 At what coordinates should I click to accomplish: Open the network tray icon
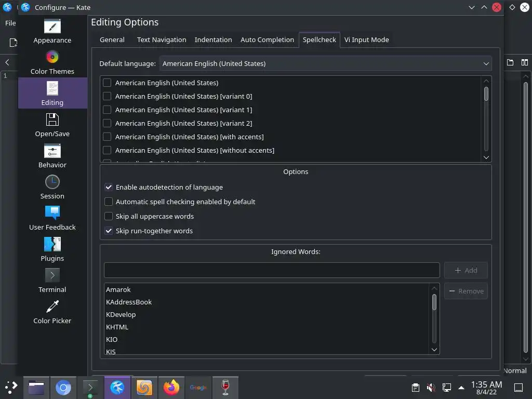pos(446,388)
